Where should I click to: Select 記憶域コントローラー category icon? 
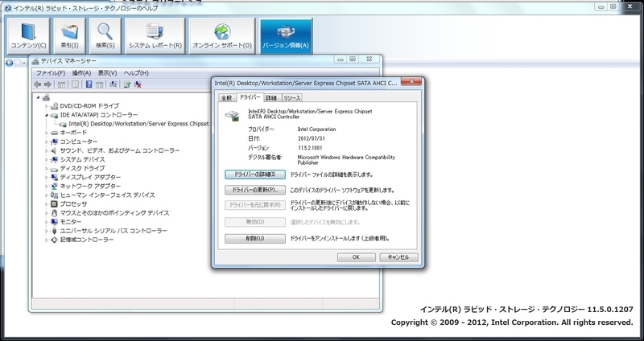[54, 240]
